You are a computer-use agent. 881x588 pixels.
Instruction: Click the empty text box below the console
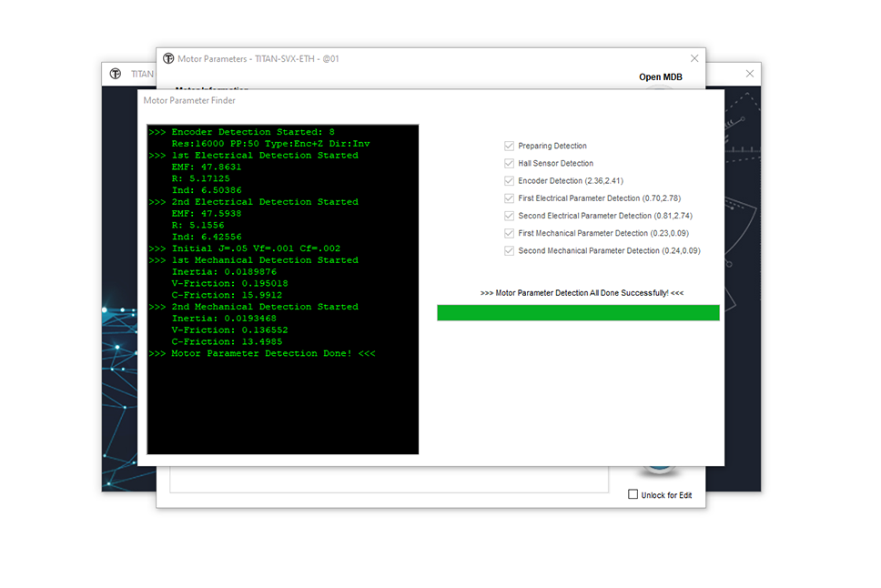click(x=389, y=479)
